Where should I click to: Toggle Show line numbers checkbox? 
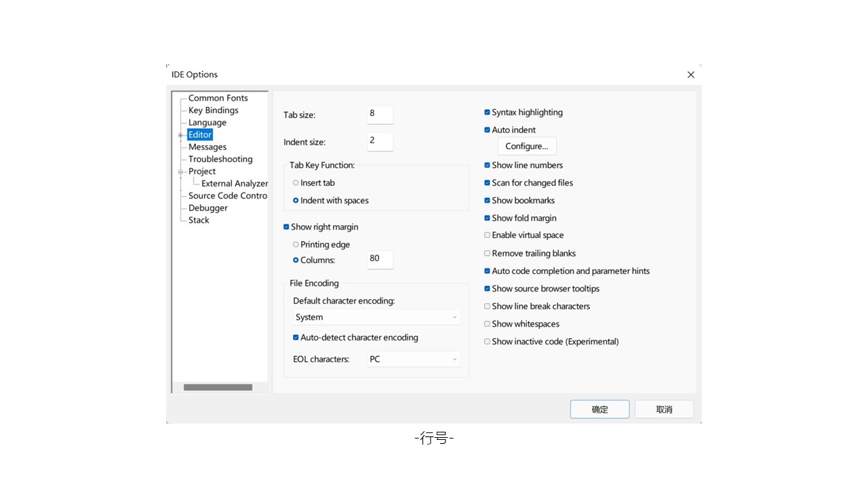tap(487, 165)
